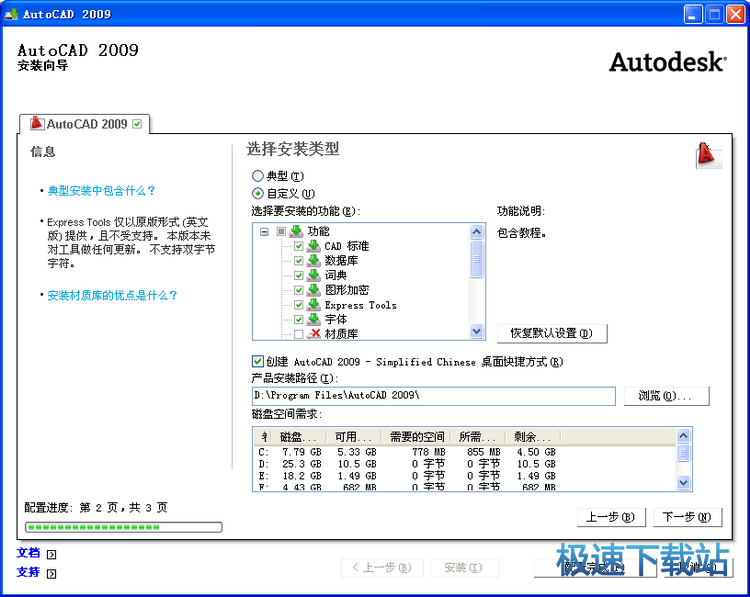The width and height of the screenshot is (750, 597).
Task: Click the CAD 标准 install-state icon
Action: [x=314, y=246]
